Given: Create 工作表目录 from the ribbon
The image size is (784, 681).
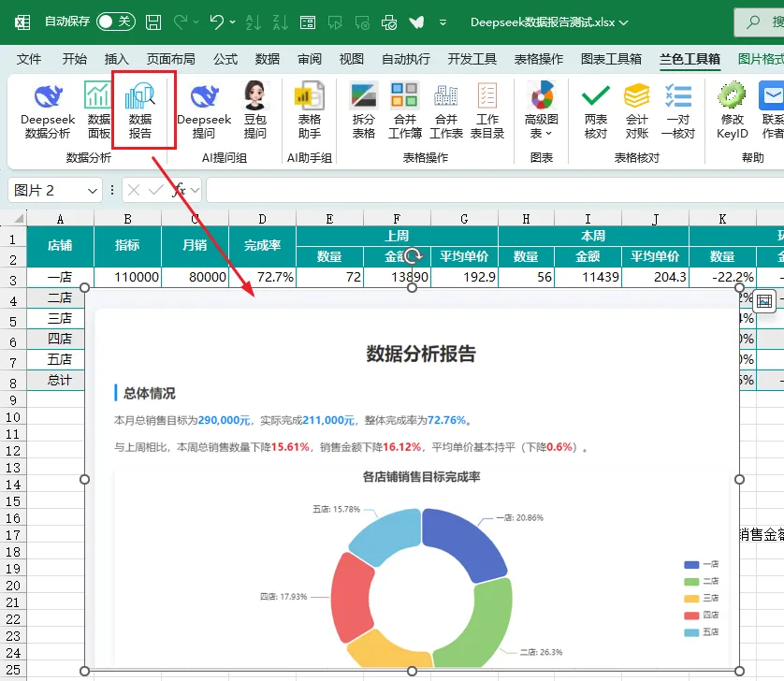Looking at the screenshot, I should [x=487, y=111].
